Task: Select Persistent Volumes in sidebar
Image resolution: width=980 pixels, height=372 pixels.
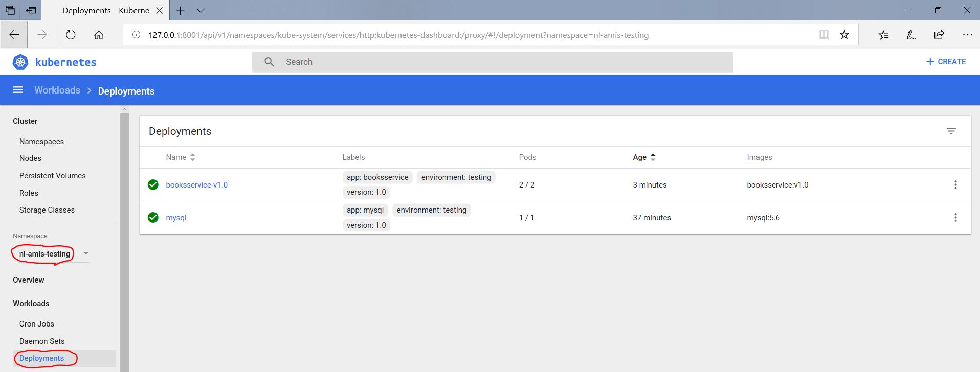Action: click(52, 176)
